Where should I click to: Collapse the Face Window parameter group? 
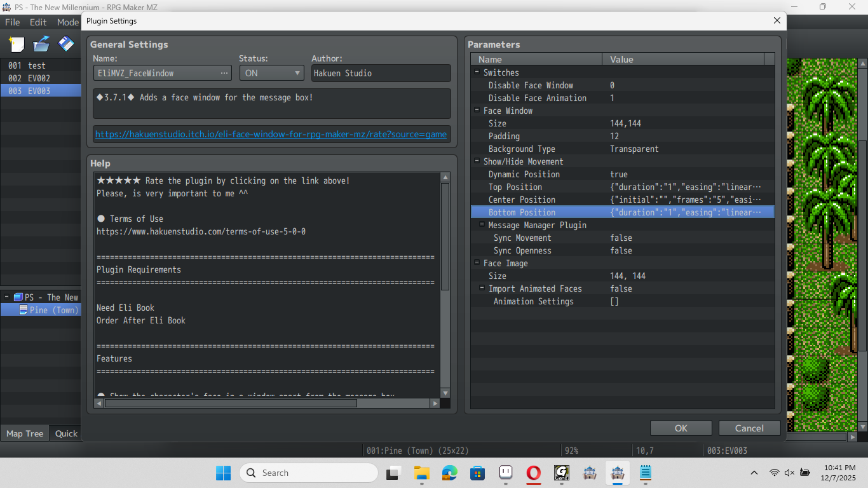click(477, 110)
